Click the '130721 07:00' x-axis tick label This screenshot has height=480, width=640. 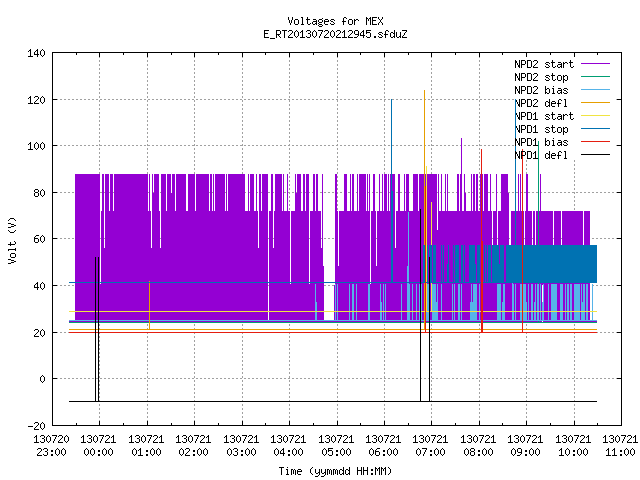430,446
